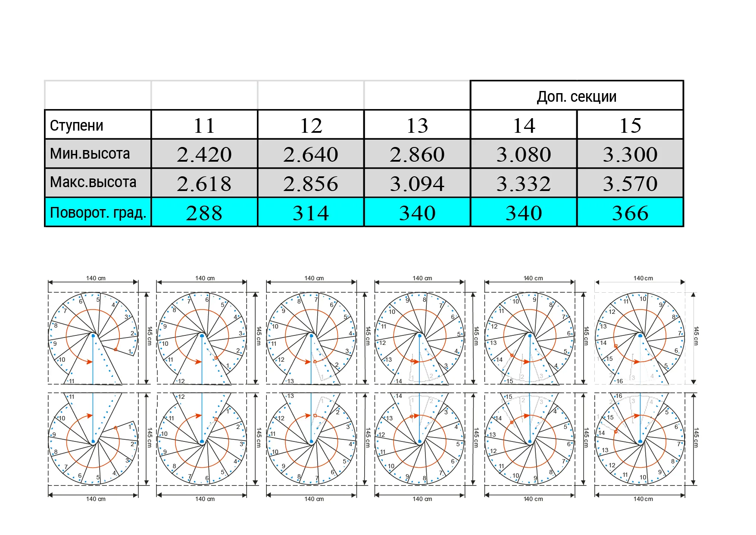Screen dimensions: 756x535
Task: Open the bottom-row 14-step staircase diagram
Action: pos(420,439)
